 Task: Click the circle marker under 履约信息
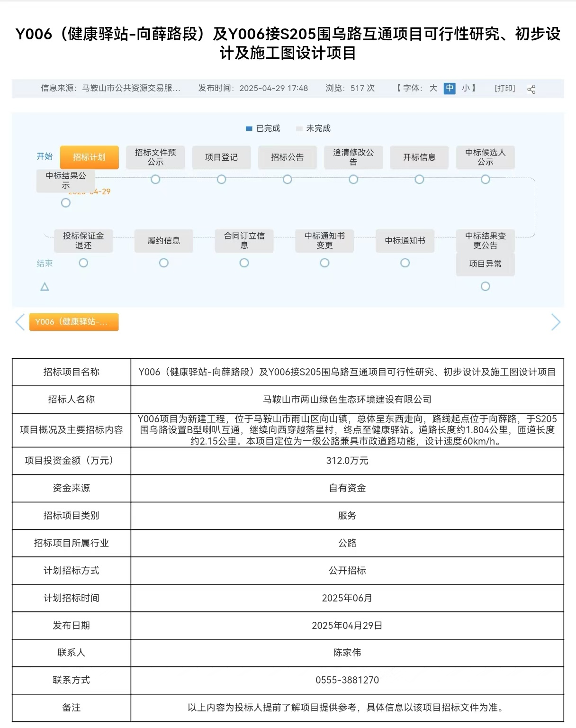point(164,263)
